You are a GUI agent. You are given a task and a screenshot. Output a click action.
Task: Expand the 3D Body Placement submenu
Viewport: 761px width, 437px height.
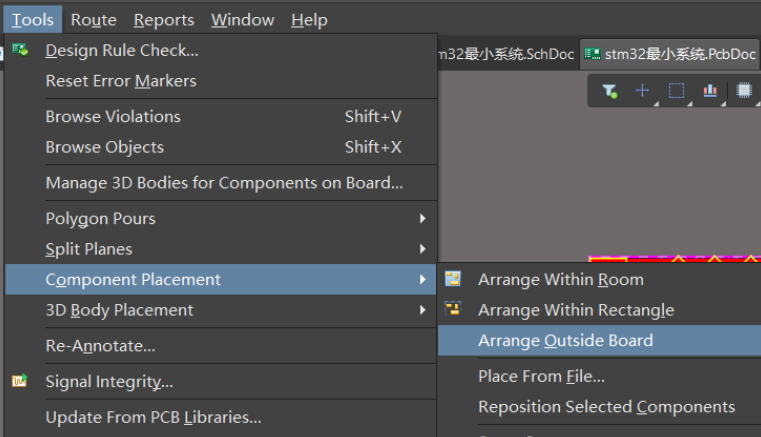pos(221,310)
